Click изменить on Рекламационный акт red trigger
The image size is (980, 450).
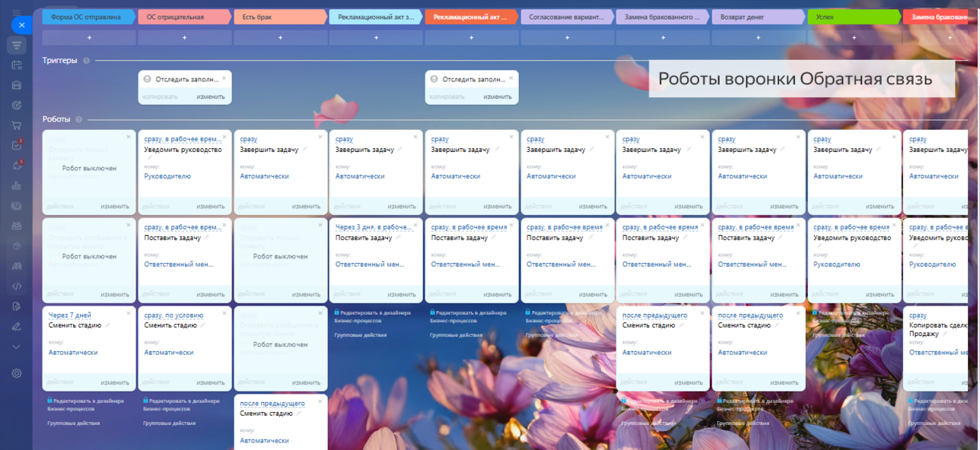click(x=498, y=97)
